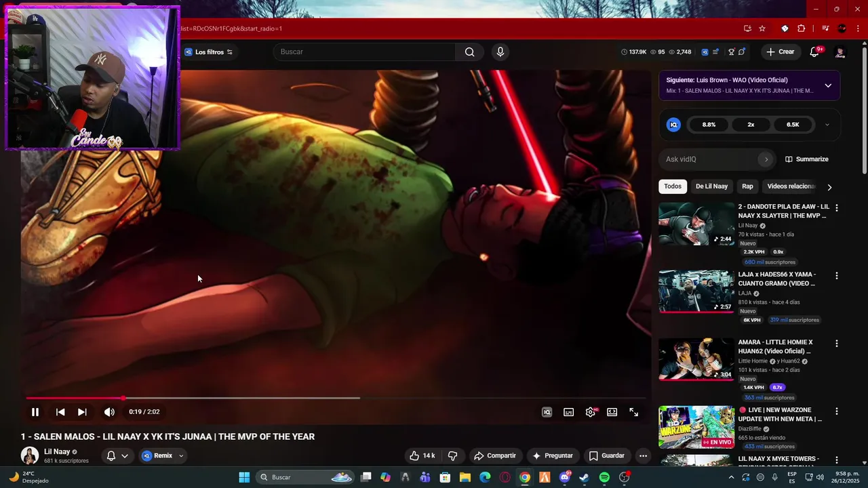This screenshot has height=488, width=868.
Task: Click the Compartir share button
Action: pos(495,456)
